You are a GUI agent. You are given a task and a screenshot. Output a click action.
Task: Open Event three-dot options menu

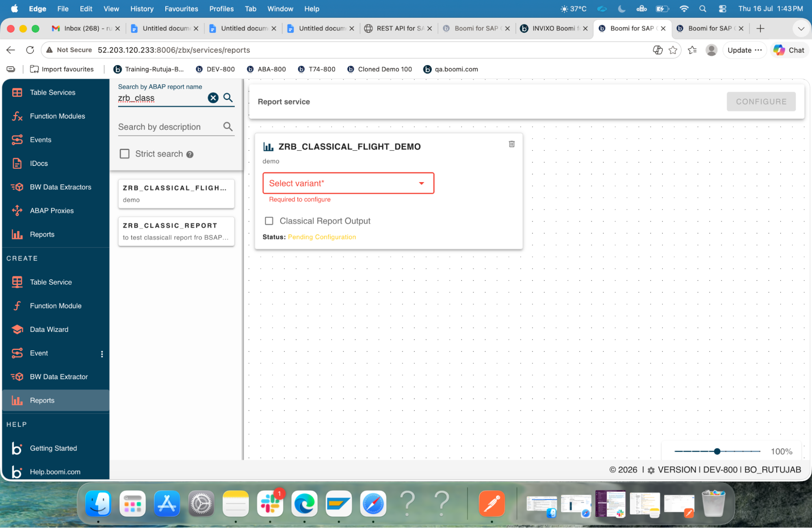click(102, 354)
